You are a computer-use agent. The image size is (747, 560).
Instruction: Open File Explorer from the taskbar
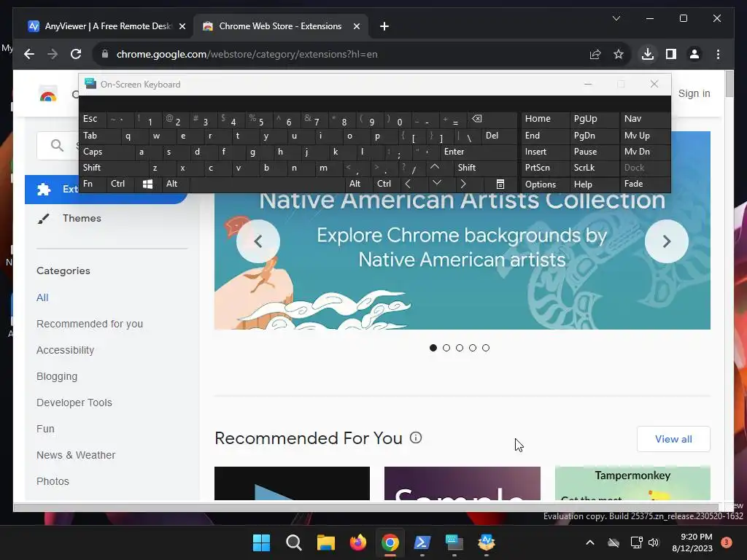pyautogui.click(x=326, y=542)
